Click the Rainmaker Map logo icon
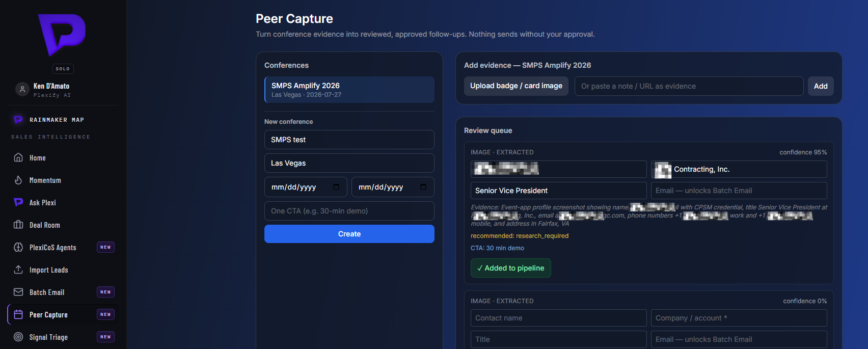Image resolution: width=868 pixels, height=349 pixels. [x=18, y=120]
